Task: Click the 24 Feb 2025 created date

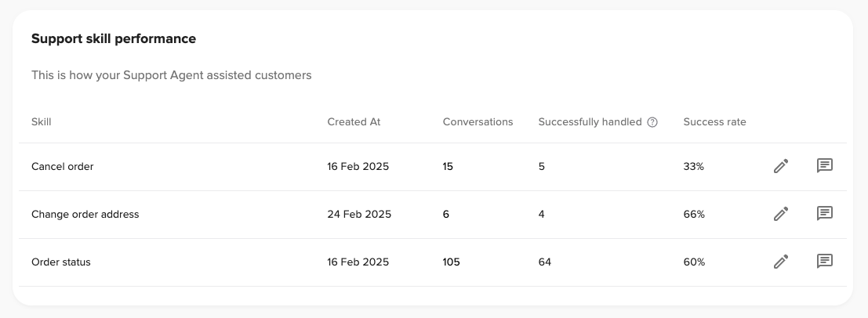Action: pyautogui.click(x=358, y=215)
